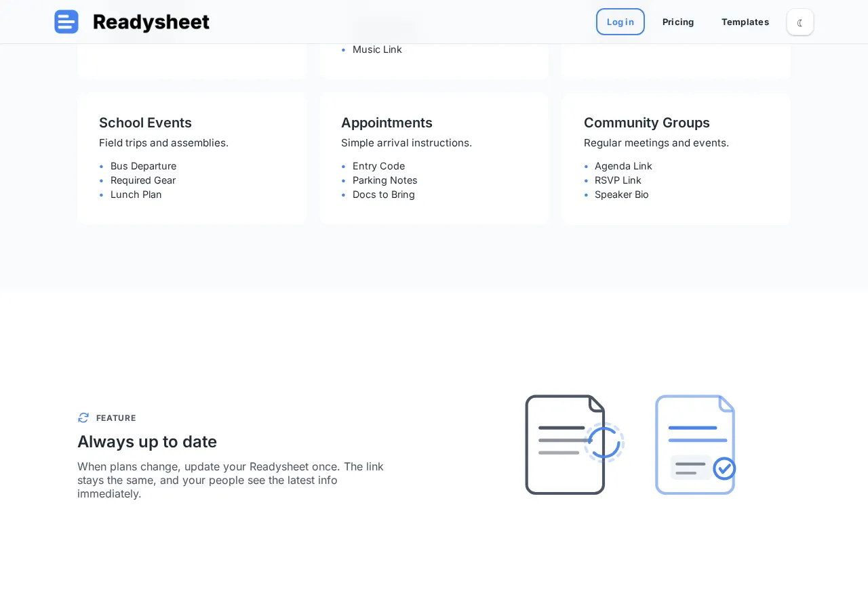
Task: Toggle dark mode with the moon icon
Action: click(800, 22)
